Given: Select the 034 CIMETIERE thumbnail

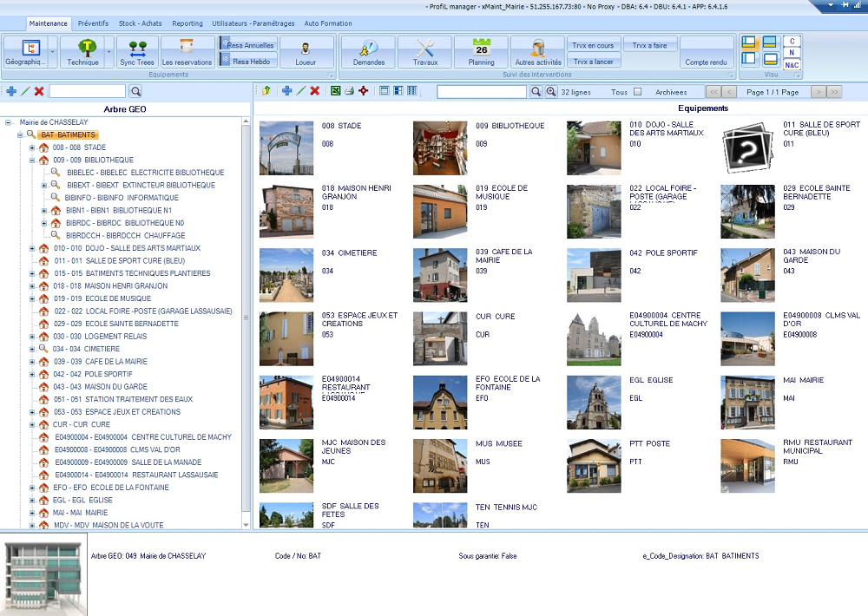Looking at the screenshot, I should (x=286, y=275).
